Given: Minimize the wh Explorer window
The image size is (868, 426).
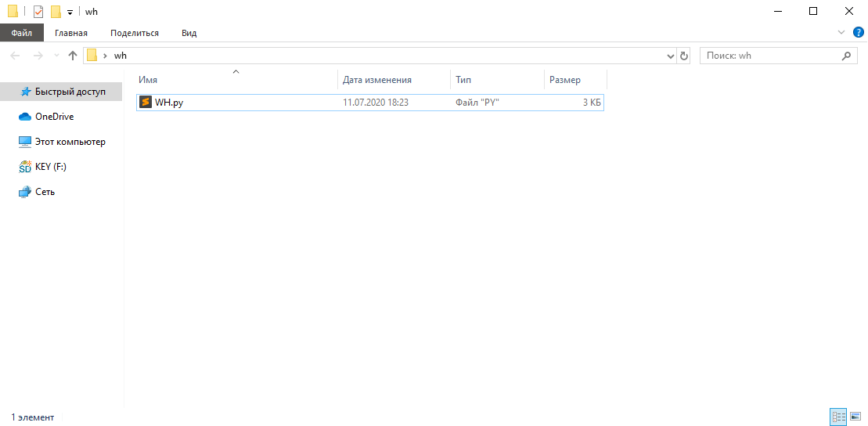Looking at the screenshot, I should [778, 11].
